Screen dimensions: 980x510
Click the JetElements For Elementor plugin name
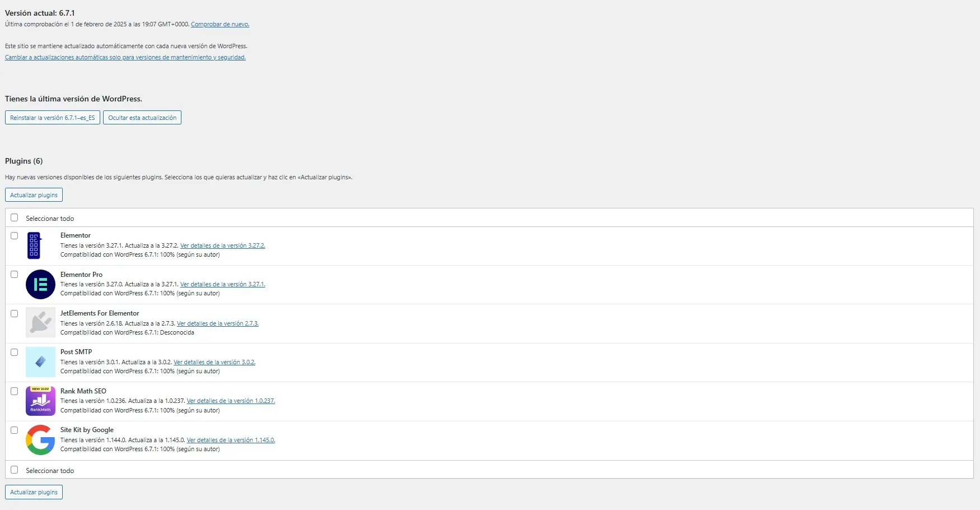click(x=100, y=313)
